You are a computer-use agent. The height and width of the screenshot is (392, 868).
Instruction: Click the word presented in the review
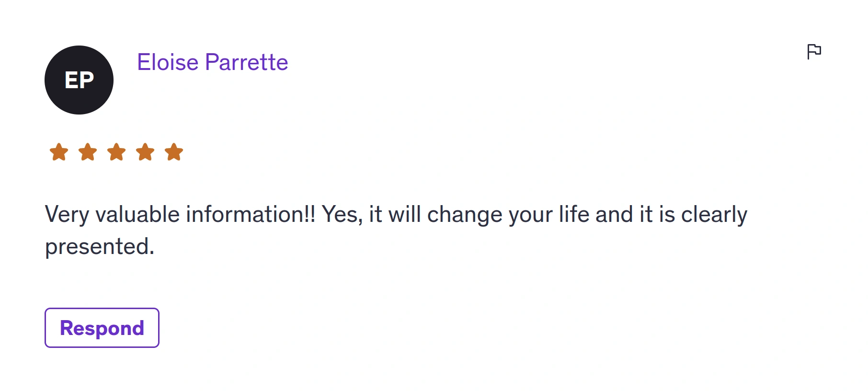pyautogui.click(x=97, y=247)
